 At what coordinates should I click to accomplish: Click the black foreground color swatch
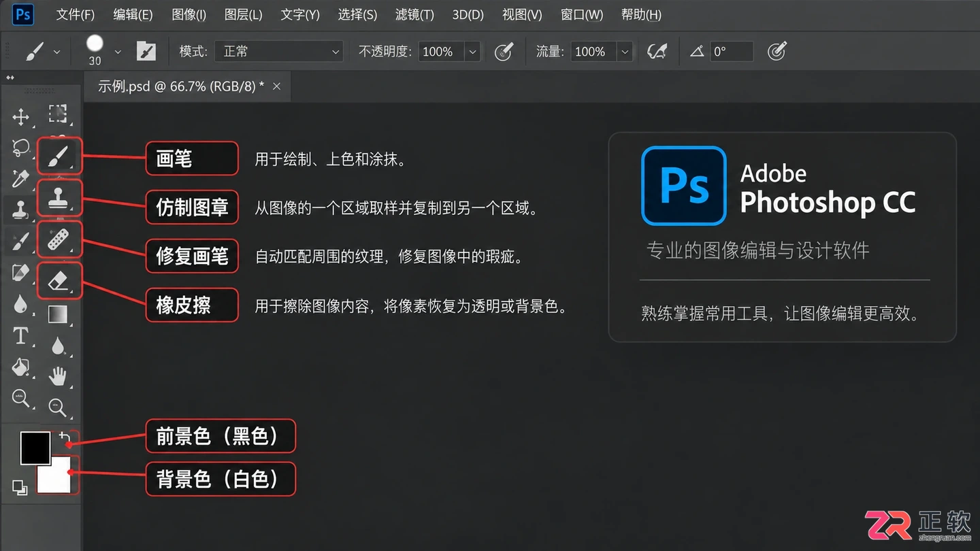[35, 448]
